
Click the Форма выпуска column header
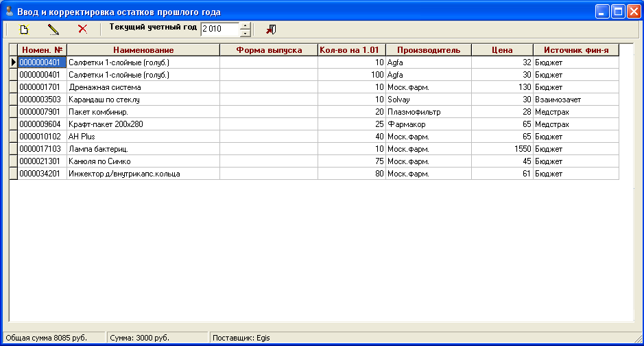pos(269,49)
